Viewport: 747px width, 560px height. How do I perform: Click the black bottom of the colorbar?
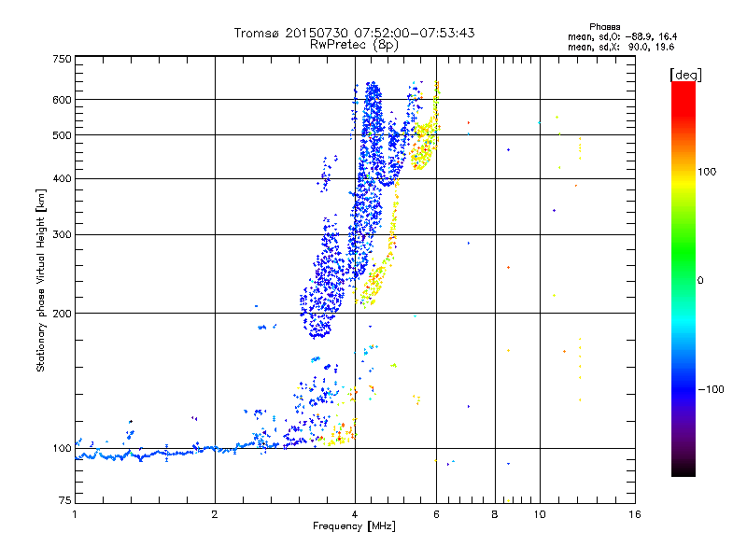click(684, 469)
